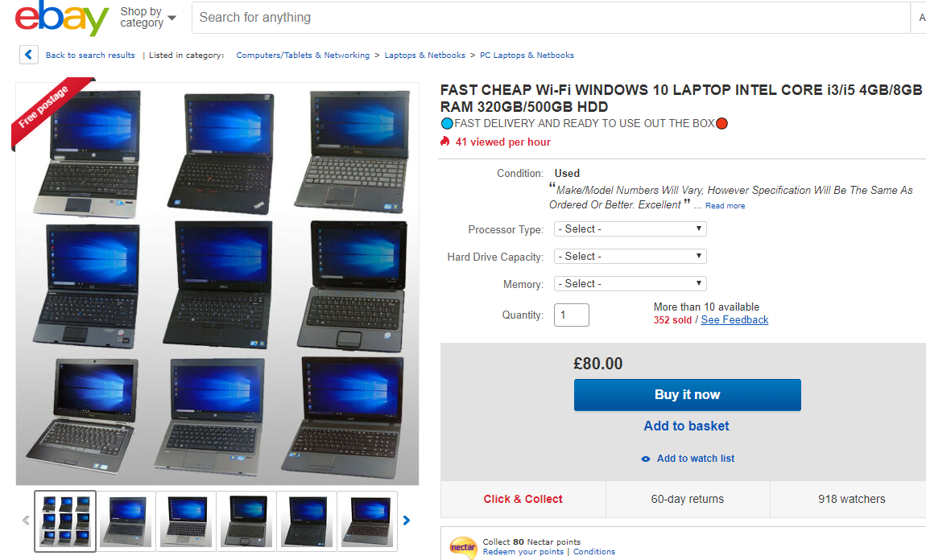The width and height of the screenshot is (926, 560).
Task: Open the Hard Drive Capacity dropdown
Action: pyautogui.click(x=630, y=256)
